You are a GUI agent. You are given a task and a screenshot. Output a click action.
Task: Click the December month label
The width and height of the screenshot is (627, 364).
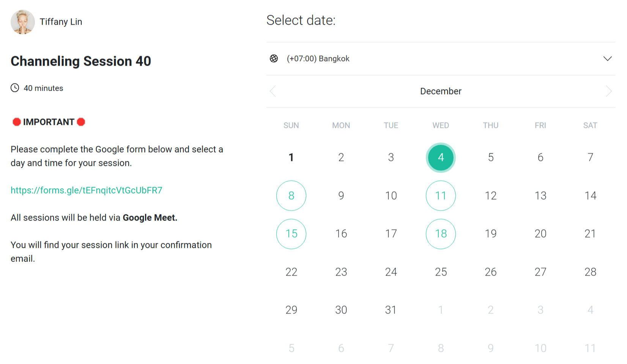pyautogui.click(x=441, y=91)
